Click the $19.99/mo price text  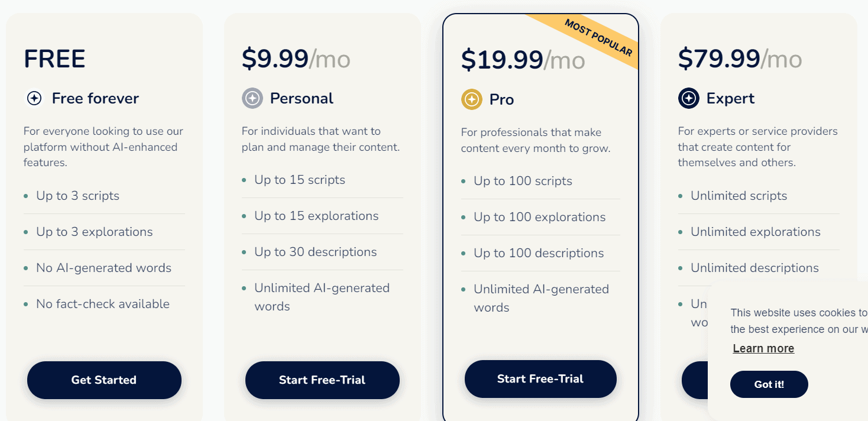coord(523,60)
